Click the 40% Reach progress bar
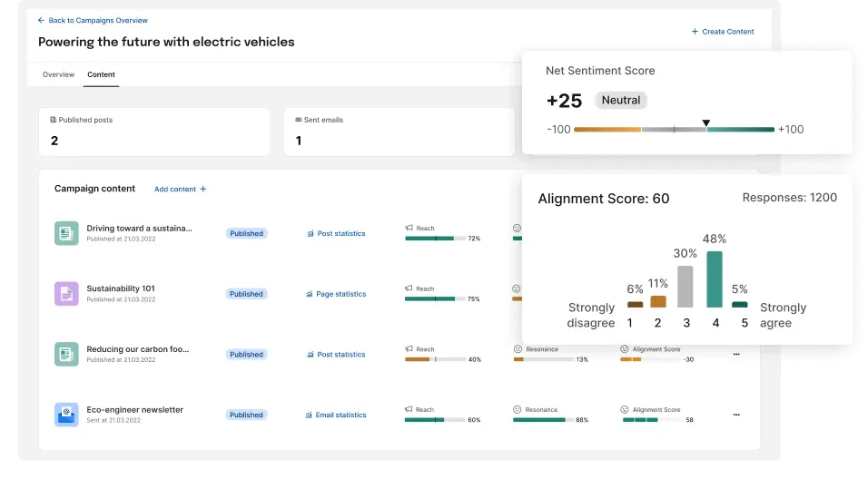The height and width of the screenshot is (479, 868). point(435,359)
